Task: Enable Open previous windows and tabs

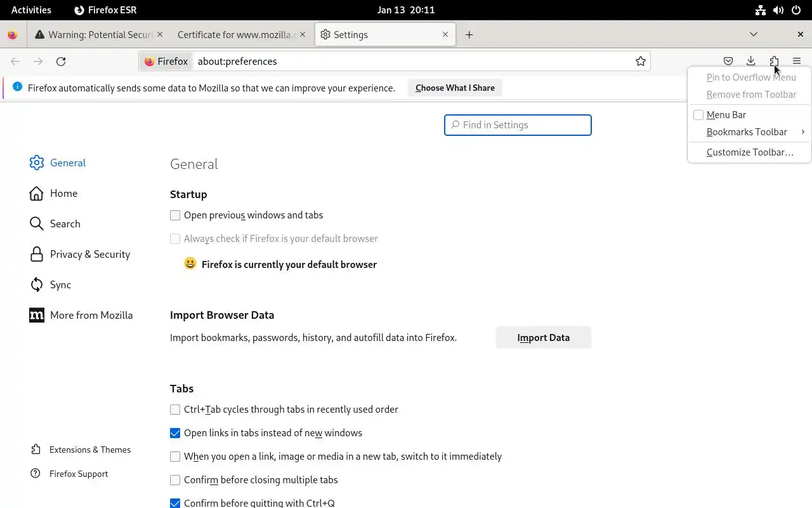Action: (175, 215)
